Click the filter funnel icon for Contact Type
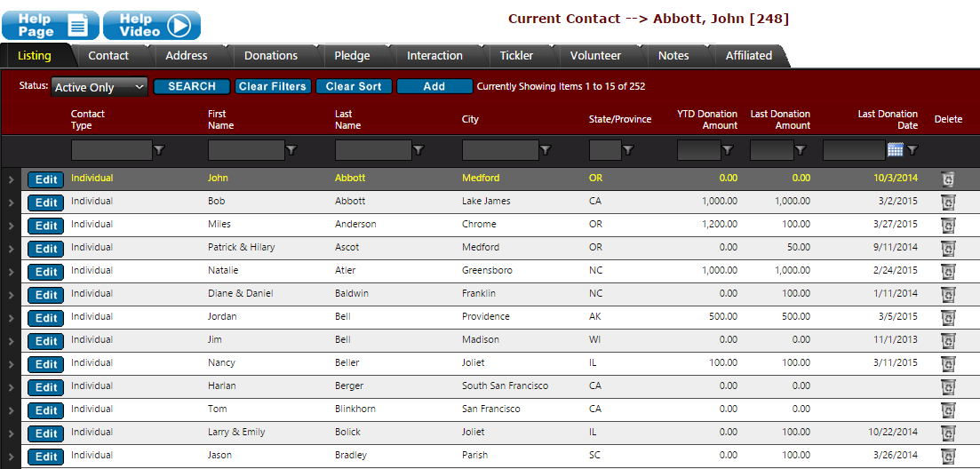 tap(159, 151)
